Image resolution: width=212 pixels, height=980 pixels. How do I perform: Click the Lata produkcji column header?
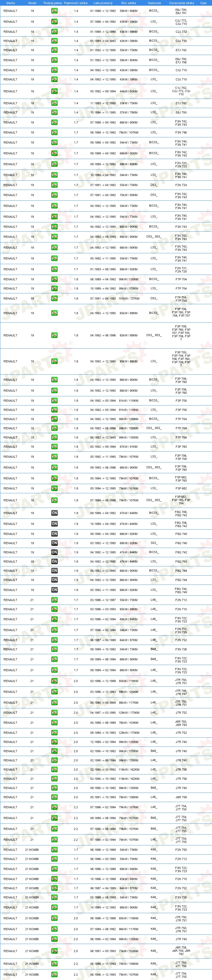pyautogui.click(x=103, y=3)
